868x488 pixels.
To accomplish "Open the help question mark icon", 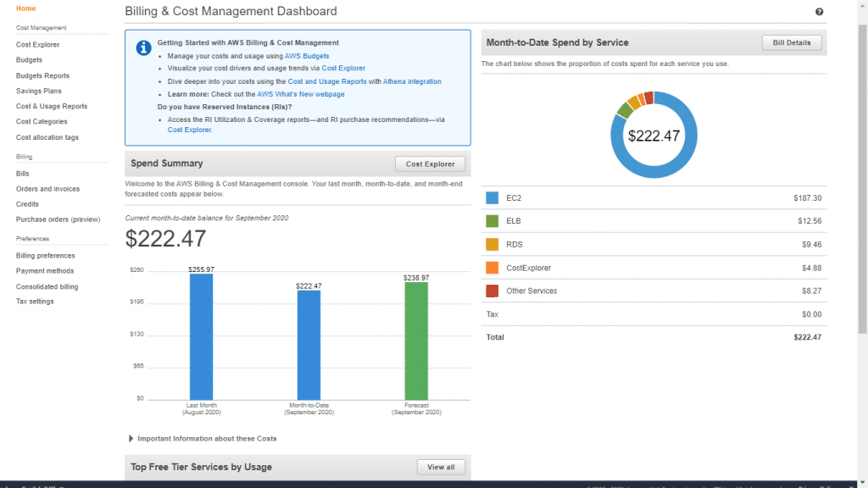I will click(x=819, y=12).
